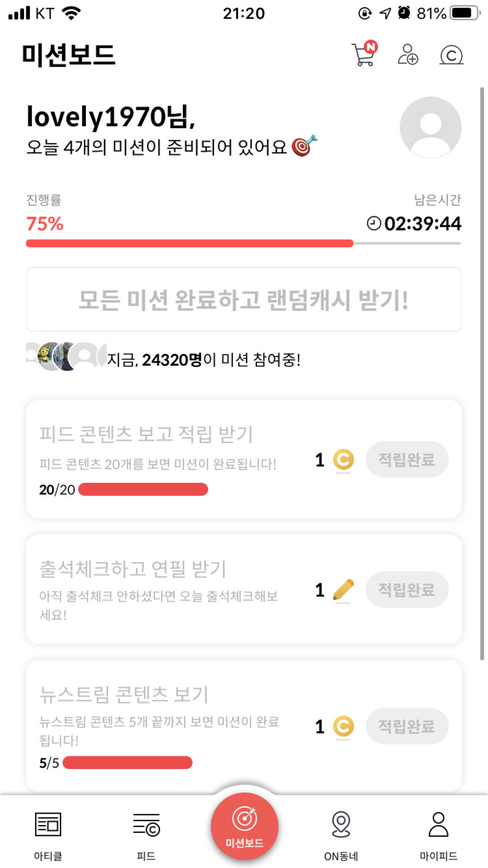Tap the pencil reward icon
The height and width of the screenshot is (868, 488).
click(x=343, y=590)
